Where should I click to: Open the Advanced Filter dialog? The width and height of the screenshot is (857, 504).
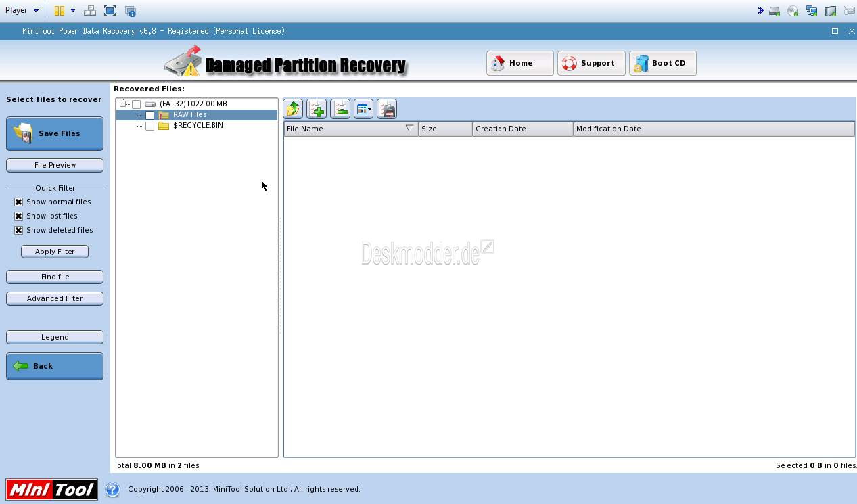tap(55, 298)
